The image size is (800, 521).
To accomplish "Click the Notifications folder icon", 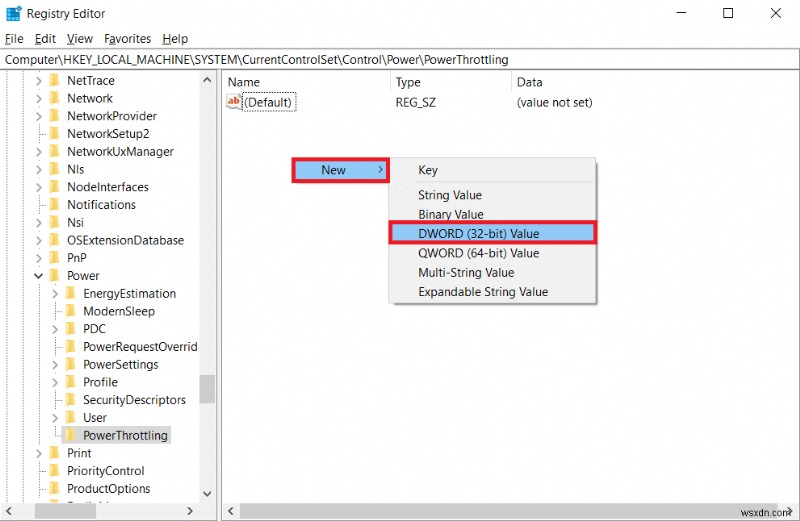I will click(x=55, y=205).
